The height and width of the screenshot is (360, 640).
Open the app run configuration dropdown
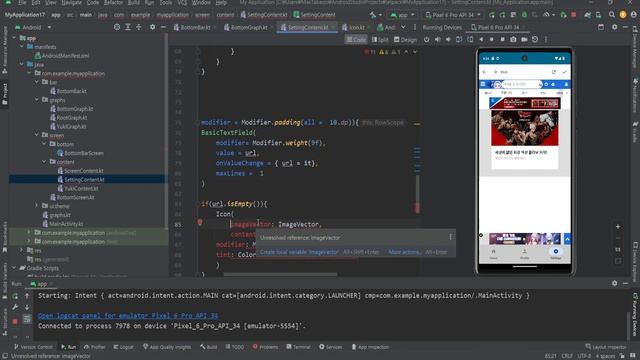pos(402,15)
